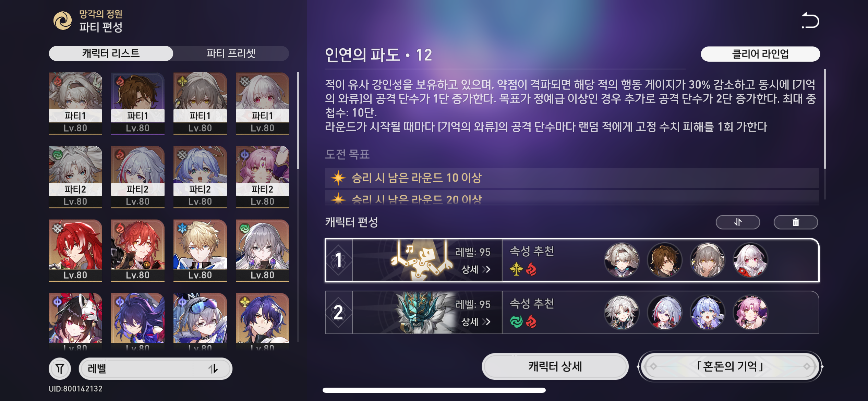Click the swap teams arrows button
868x401 pixels.
738,222
